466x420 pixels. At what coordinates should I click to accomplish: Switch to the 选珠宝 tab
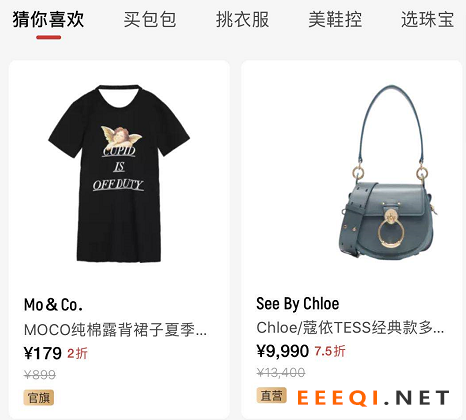click(427, 19)
